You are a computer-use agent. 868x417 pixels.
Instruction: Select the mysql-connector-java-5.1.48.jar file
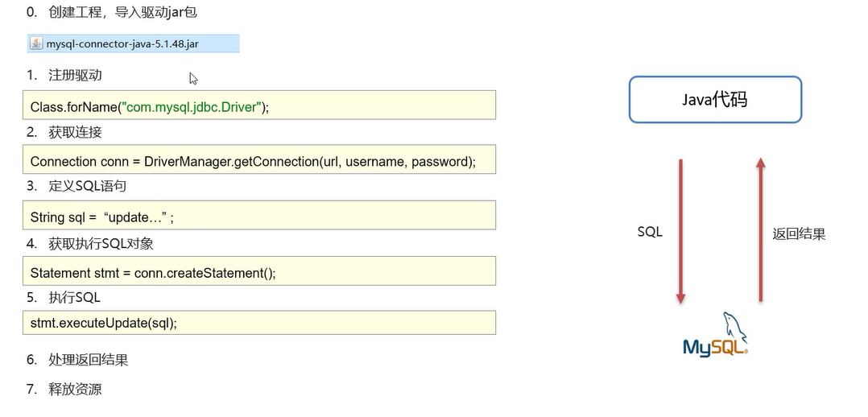click(134, 43)
